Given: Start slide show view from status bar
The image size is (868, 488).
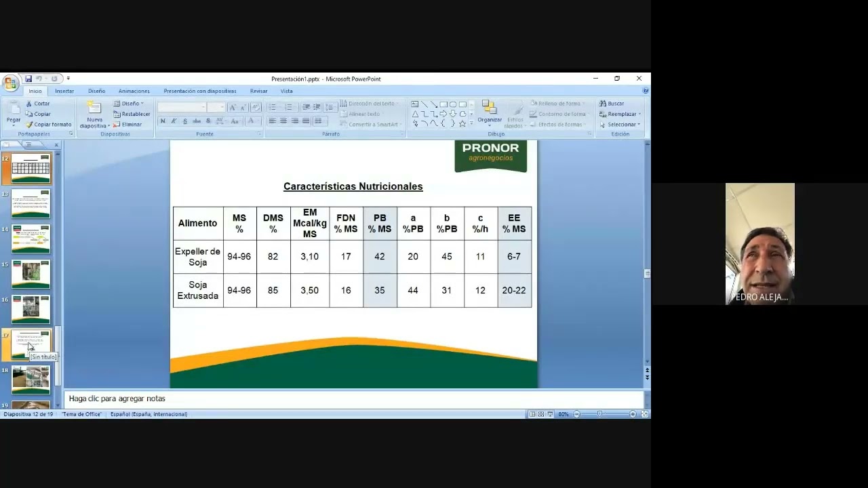Looking at the screenshot, I should click(550, 414).
